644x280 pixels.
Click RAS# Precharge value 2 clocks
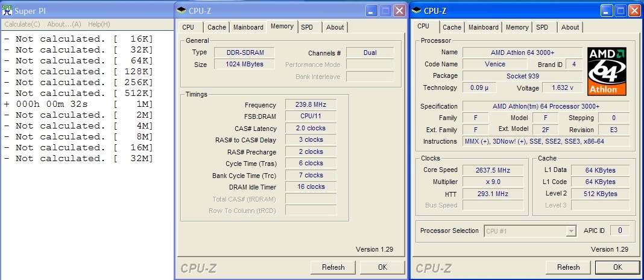[x=311, y=151]
